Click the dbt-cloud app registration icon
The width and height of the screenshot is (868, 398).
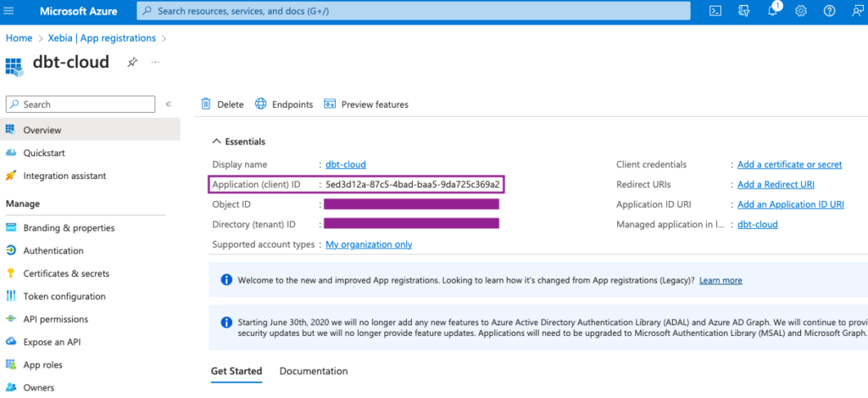(15, 65)
